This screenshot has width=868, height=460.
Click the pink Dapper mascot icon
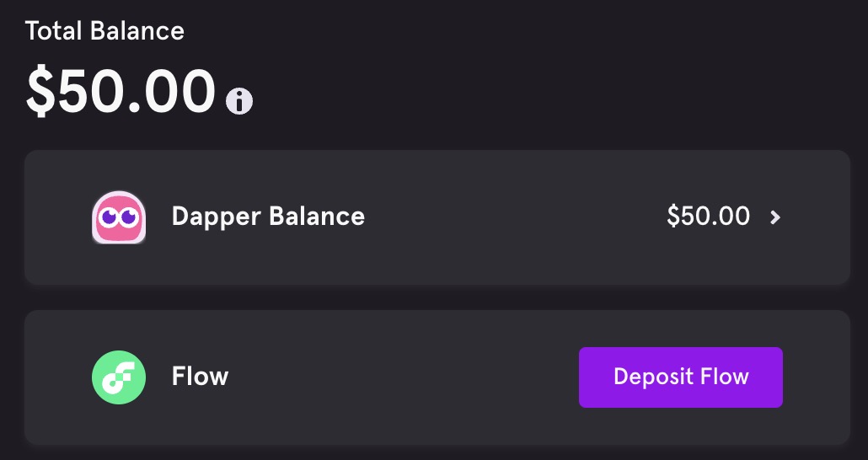tap(119, 217)
